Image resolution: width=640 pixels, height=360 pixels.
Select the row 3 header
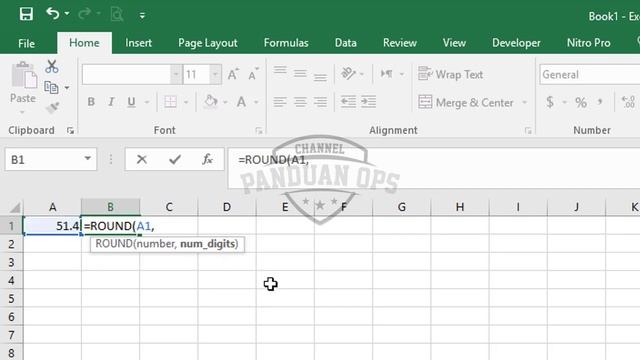pos(11,262)
